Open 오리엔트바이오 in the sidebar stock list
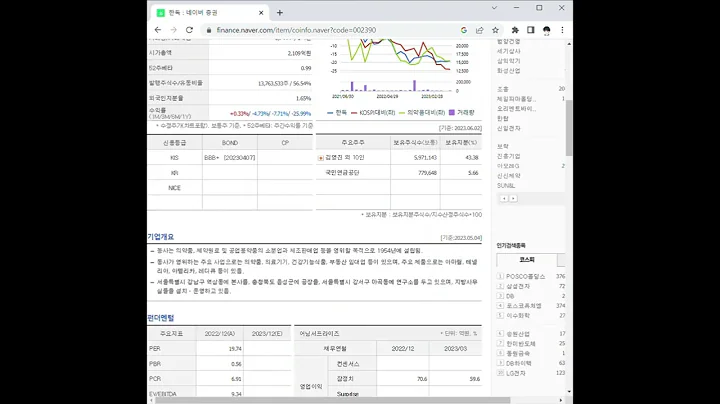The width and height of the screenshot is (720, 404). 516,109
